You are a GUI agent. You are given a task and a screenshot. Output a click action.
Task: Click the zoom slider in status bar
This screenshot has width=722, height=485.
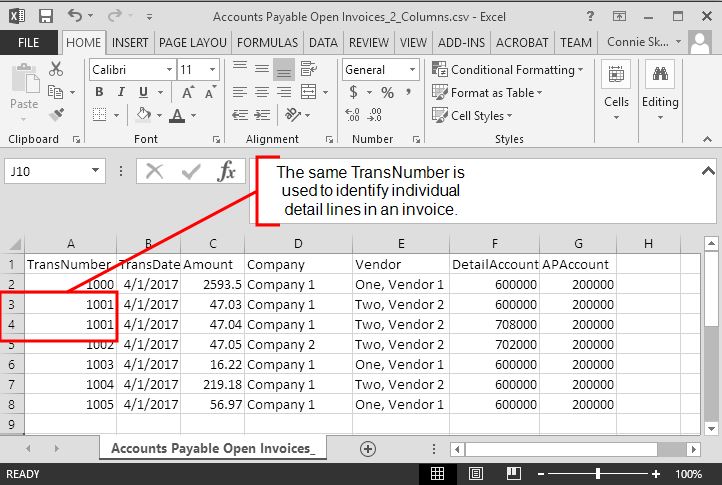click(598, 474)
